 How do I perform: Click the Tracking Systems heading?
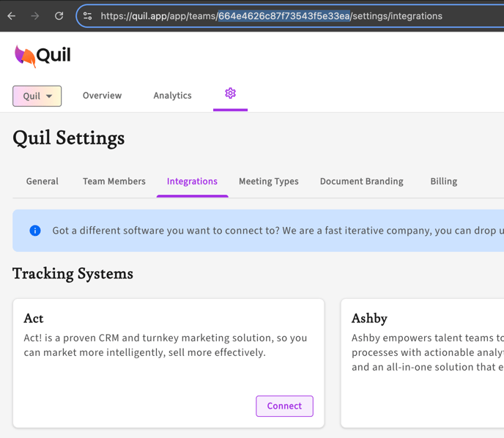pos(73,274)
